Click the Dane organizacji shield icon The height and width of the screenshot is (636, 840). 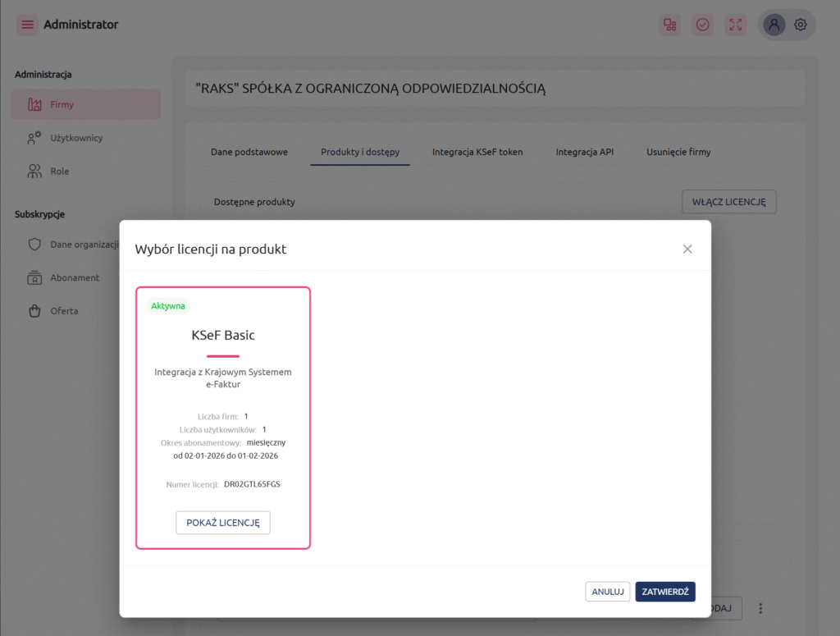click(34, 245)
